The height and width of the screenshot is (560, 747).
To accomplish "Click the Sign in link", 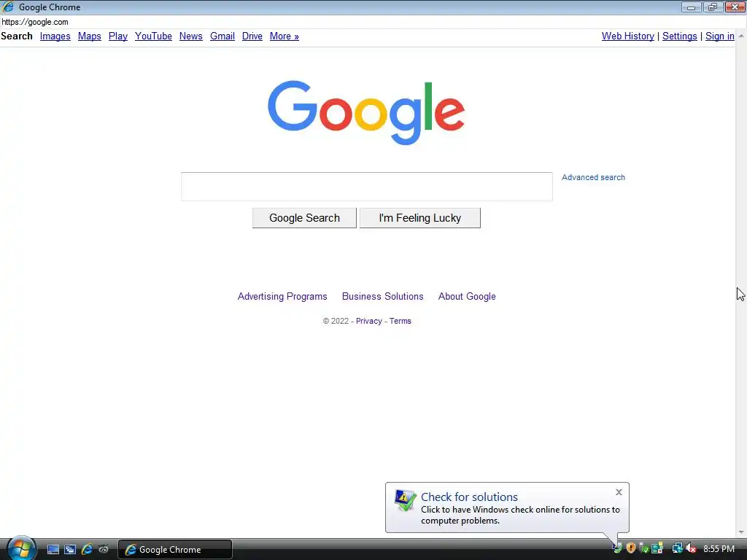I will (720, 36).
